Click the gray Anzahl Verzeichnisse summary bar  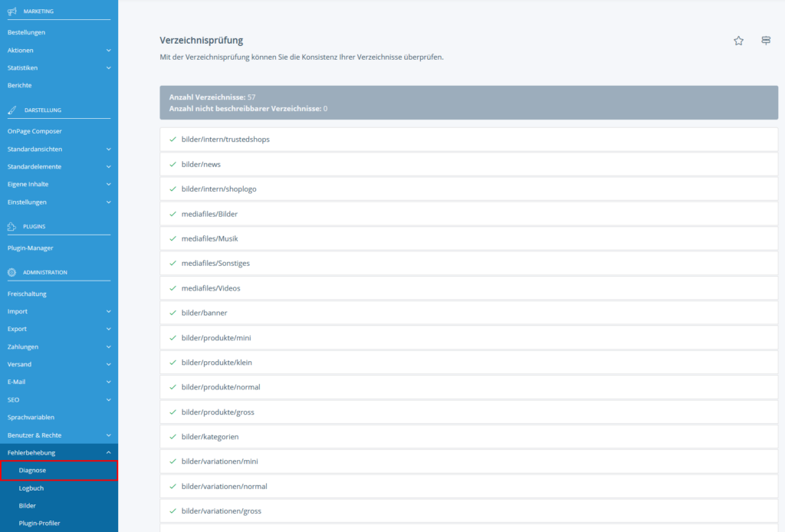point(468,102)
